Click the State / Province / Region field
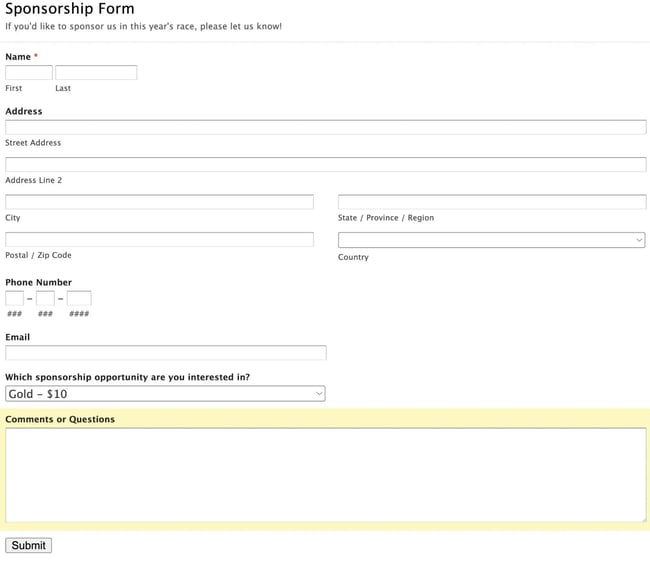Screen dimensions: 650x562 coord(492,202)
